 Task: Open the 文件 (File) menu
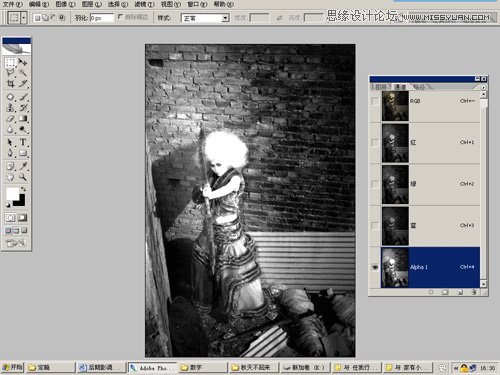13,4
